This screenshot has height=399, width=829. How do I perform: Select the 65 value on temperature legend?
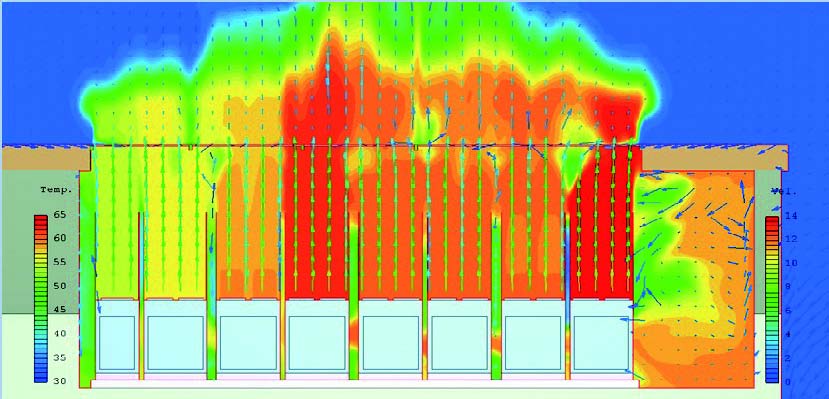coord(60,215)
